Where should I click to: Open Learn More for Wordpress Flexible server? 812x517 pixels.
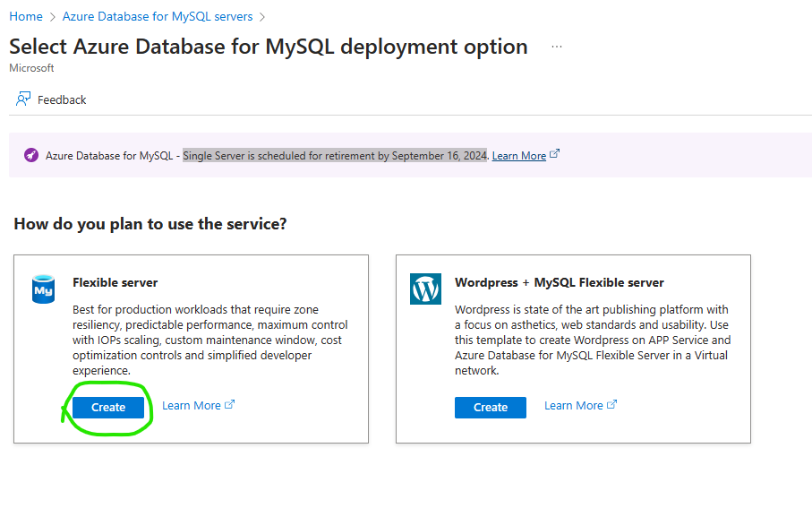point(573,404)
